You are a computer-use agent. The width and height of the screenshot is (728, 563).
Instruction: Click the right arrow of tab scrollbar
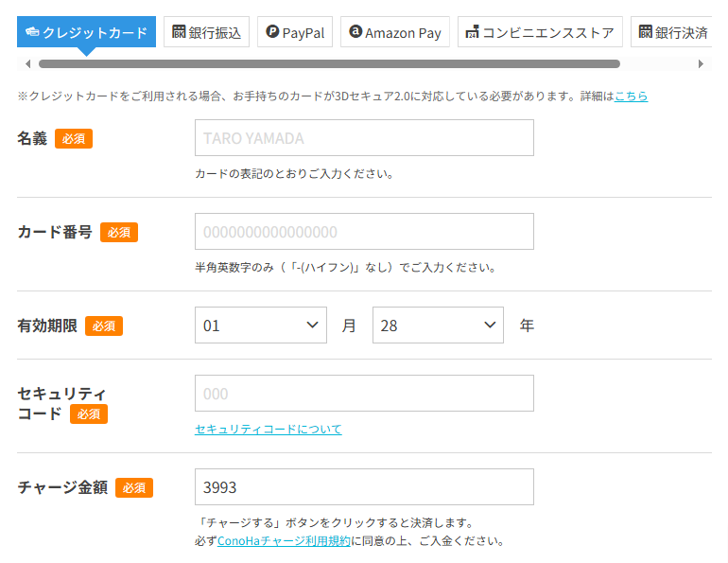pyautogui.click(x=701, y=64)
